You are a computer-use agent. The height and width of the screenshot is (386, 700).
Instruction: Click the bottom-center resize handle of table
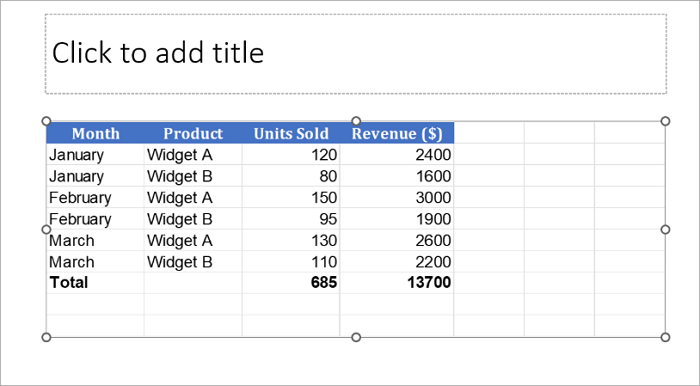pos(356,337)
